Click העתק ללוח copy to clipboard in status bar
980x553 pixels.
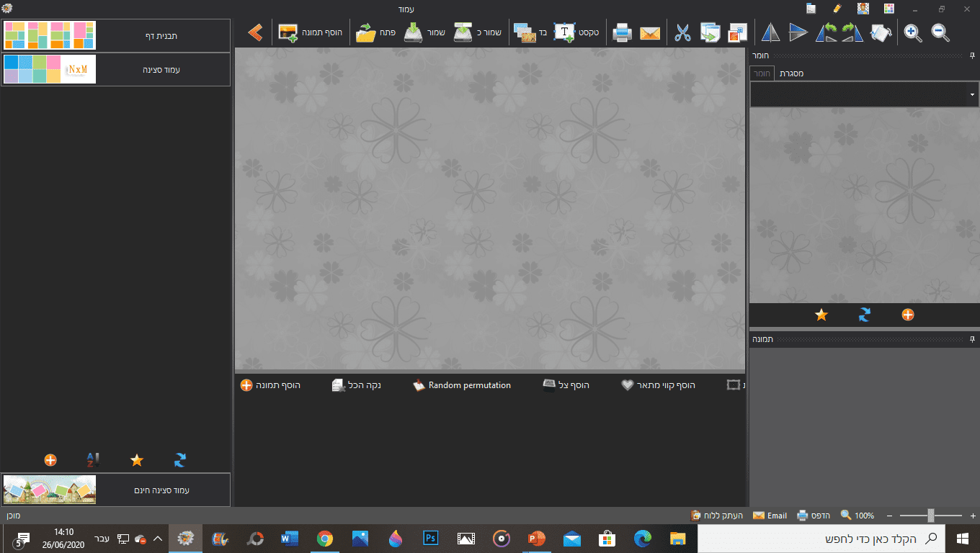coord(717,516)
